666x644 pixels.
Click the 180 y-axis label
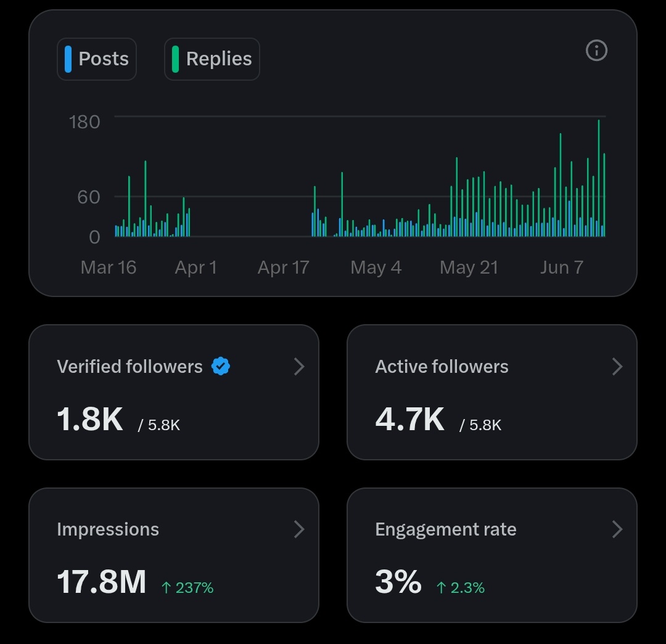coord(84,122)
